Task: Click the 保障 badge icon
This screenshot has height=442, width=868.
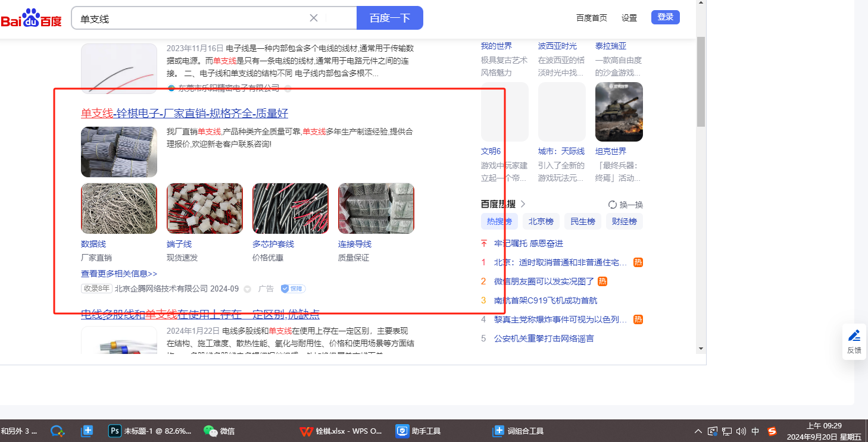Action: (x=293, y=289)
